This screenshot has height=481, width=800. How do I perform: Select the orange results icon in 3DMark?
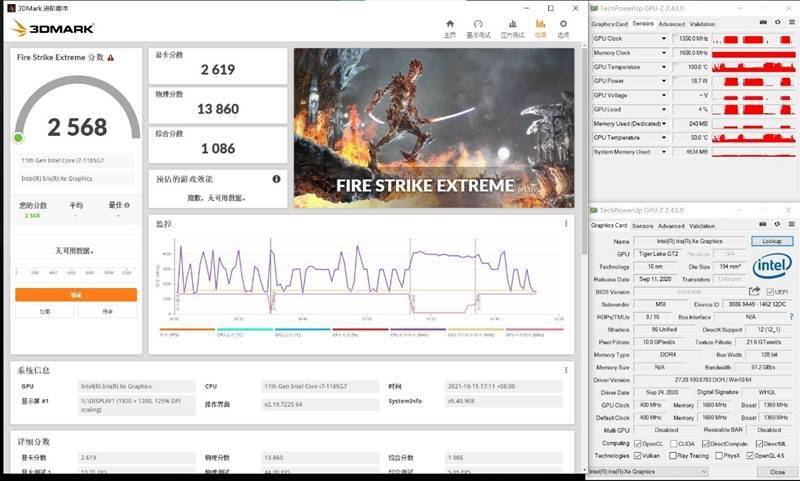click(x=540, y=24)
